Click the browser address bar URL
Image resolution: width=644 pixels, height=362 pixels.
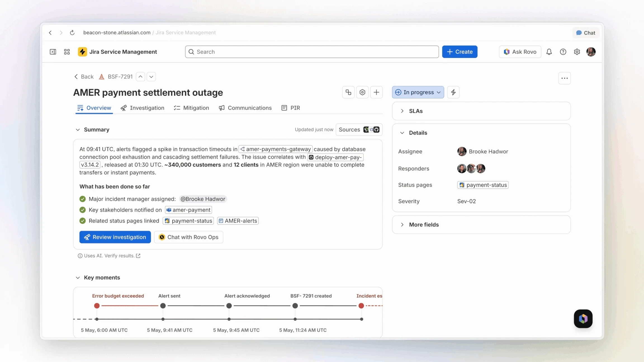149,33
